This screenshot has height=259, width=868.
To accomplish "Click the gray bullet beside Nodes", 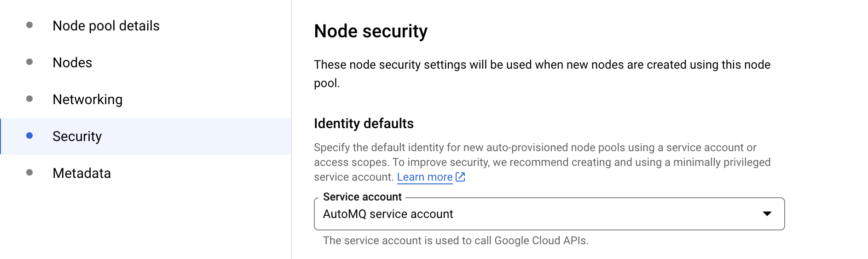I will (x=29, y=62).
